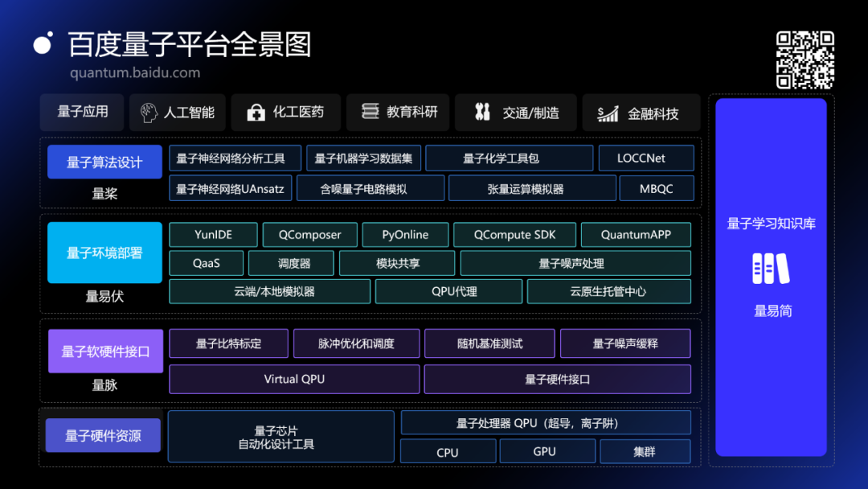Click the PyOnline box
This screenshot has height=489, width=868.
pos(405,235)
